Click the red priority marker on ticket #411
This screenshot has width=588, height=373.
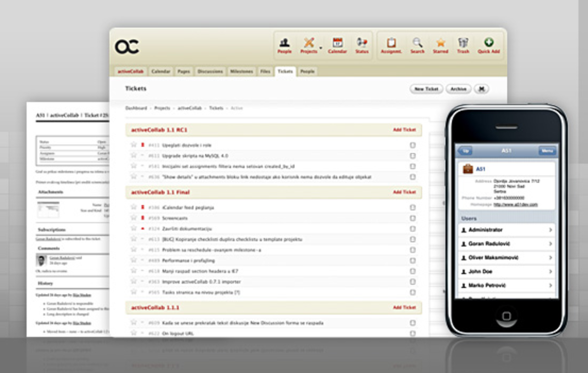(x=143, y=145)
